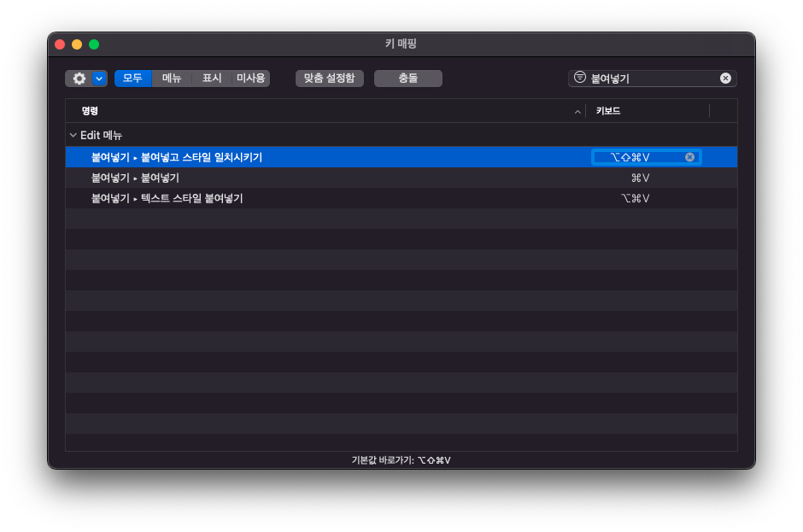The image size is (803, 532).
Task: Minimize the 키 매핑 window
Action: pyautogui.click(x=77, y=44)
